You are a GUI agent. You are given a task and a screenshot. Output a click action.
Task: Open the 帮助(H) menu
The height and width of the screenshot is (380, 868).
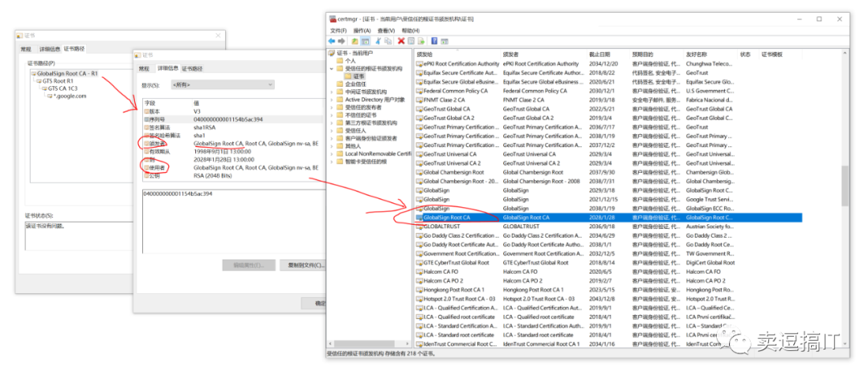(x=410, y=31)
